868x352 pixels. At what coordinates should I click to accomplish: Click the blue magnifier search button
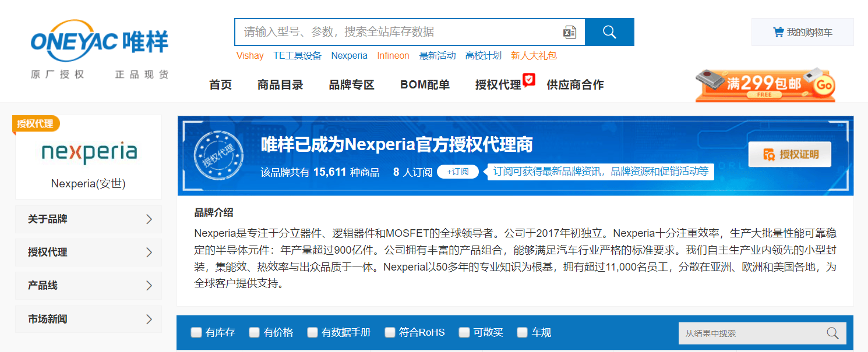pyautogui.click(x=609, y=32)
